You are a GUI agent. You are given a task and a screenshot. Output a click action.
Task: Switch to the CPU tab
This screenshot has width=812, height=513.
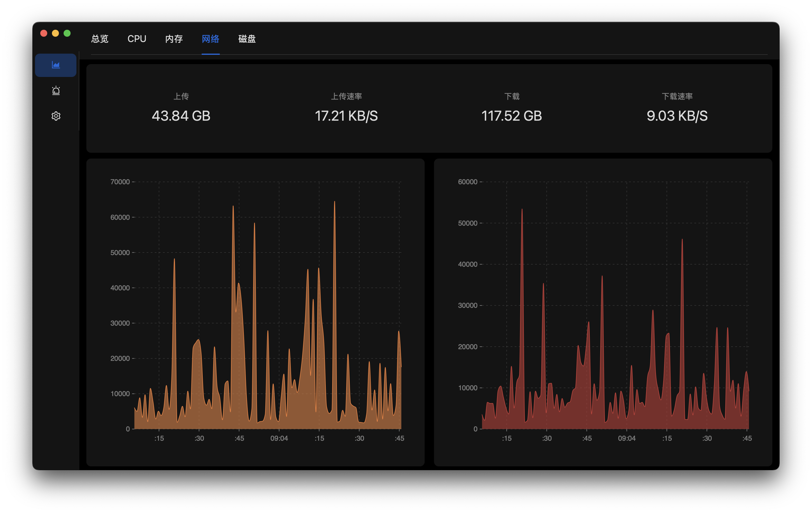coord(136,39)
